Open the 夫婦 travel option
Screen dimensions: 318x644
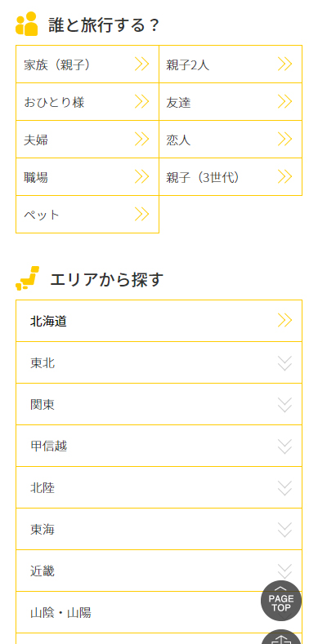[87, 140]
